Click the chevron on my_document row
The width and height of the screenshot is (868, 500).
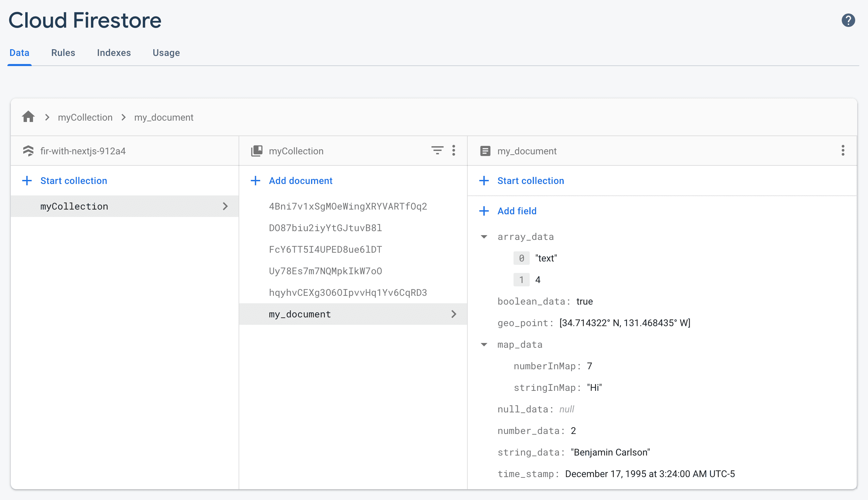pyautogui.click(x=454, y=314)
